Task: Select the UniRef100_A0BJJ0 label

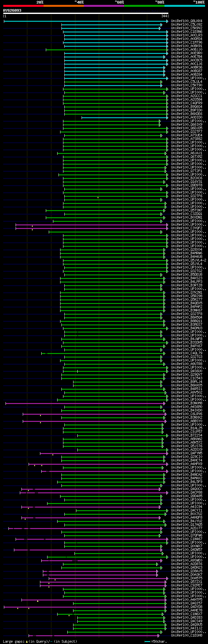Action: click(x=187, y=50)
